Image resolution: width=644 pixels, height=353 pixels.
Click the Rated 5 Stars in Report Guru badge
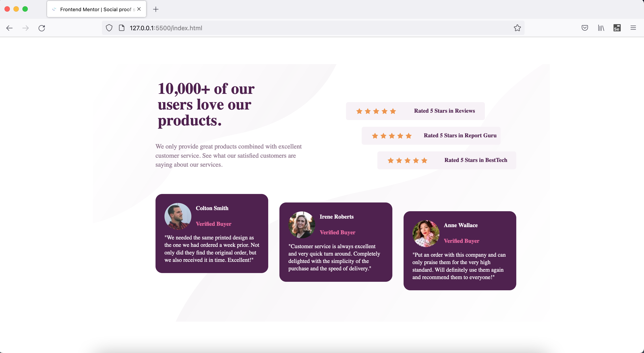click(431, 136)
